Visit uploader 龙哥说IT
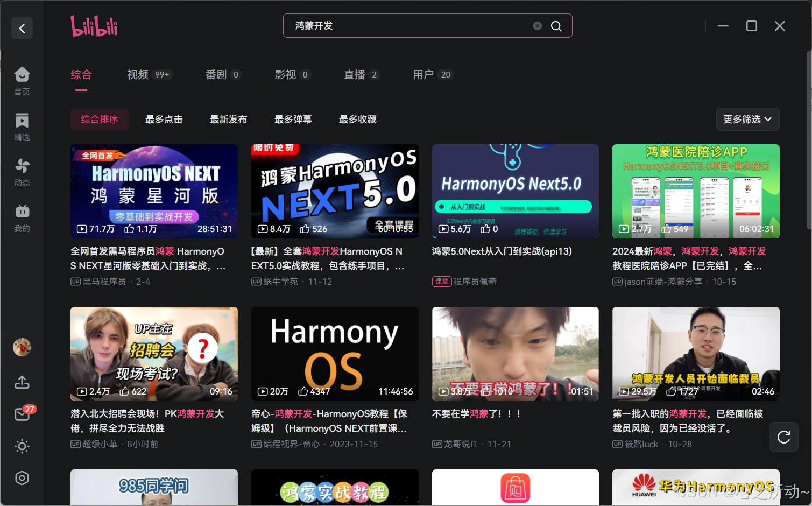 pos(461,444)
